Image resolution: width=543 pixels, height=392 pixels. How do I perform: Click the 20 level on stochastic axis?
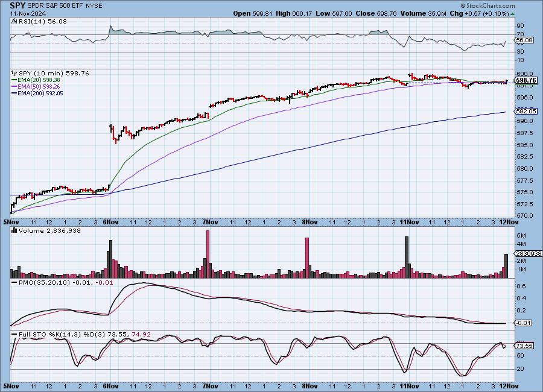521,369
